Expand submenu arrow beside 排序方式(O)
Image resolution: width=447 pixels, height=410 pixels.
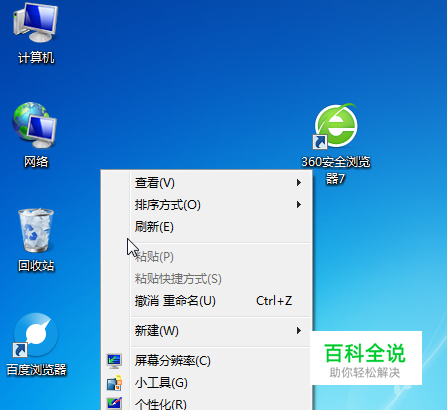[x=299, y=205]
